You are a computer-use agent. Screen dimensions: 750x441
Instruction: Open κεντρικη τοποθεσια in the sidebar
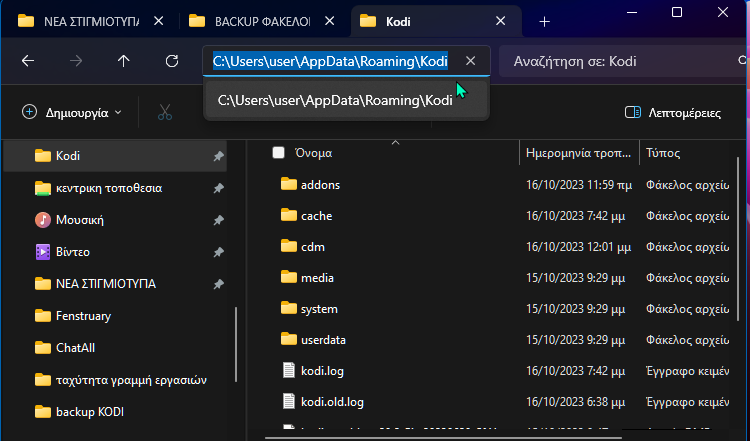pos(115,188)
